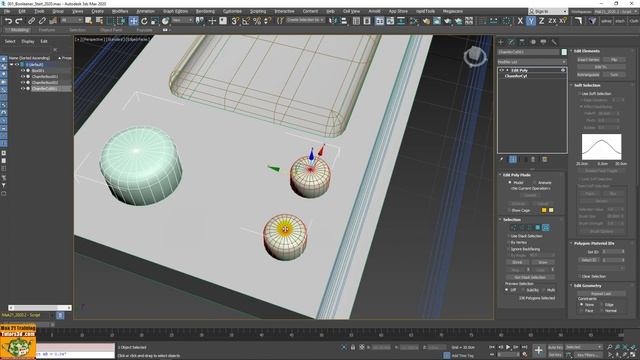Choose the Select Object tool
This screenshot has height=360, width=640.
click(89, 21)
